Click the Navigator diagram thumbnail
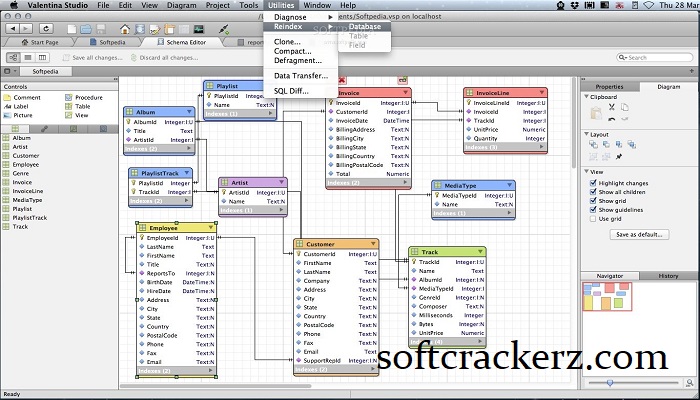 [x=607, y=296]
